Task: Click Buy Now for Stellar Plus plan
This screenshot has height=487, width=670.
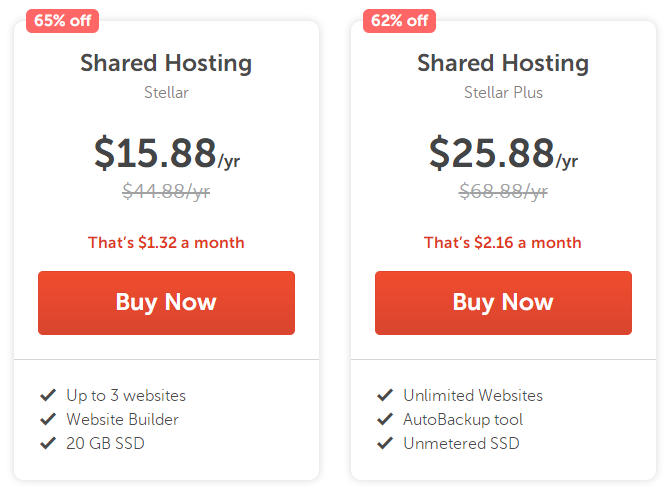Action: [503, 302]
